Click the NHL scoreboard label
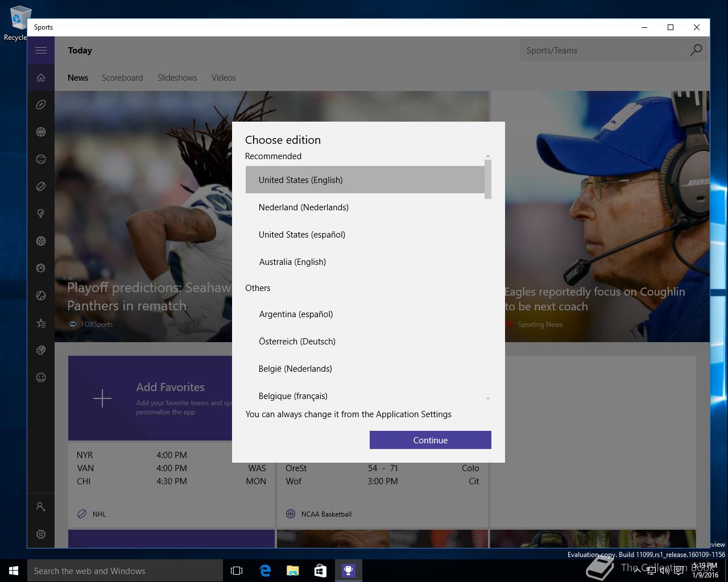Image resolution: width=728 pixels, height=582 pixels. pyautogui.click(x=99, y=514)
